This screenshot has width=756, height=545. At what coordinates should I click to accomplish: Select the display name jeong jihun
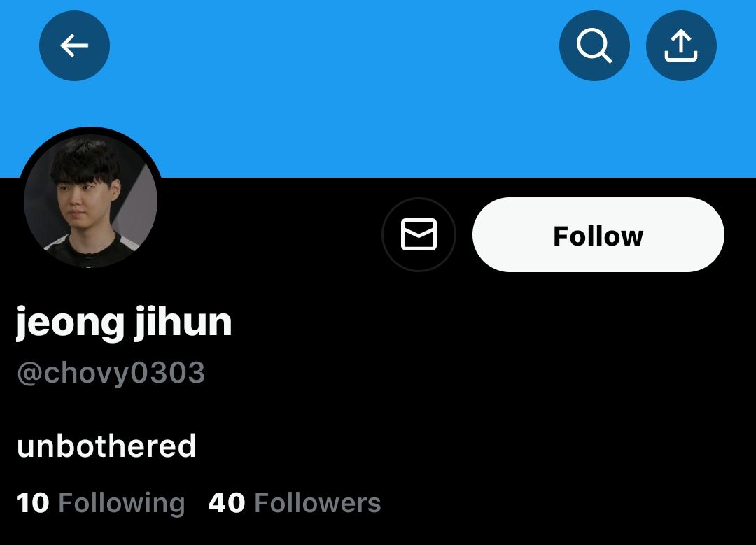click(x=124, y=322)
